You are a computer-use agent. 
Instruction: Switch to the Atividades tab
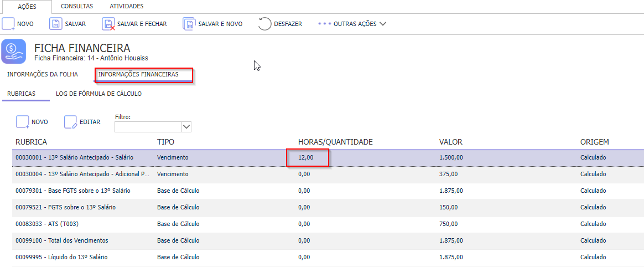click(x=127, y=6)
